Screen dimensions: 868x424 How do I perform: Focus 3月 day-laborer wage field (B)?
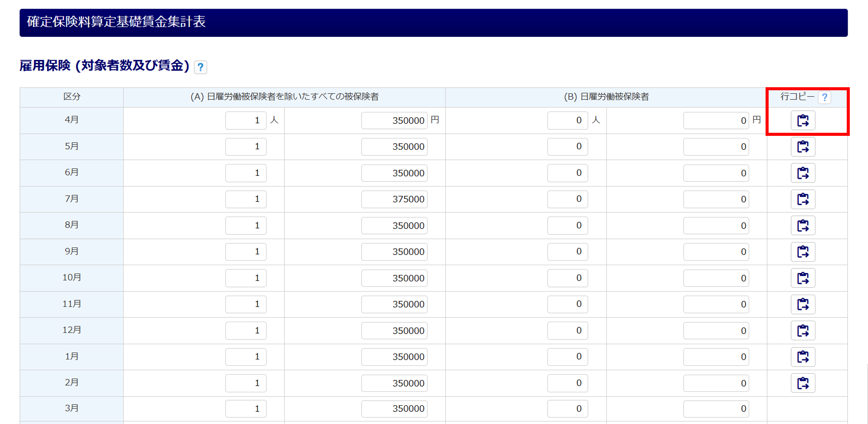pyautogui.click(x=716, y=409)
